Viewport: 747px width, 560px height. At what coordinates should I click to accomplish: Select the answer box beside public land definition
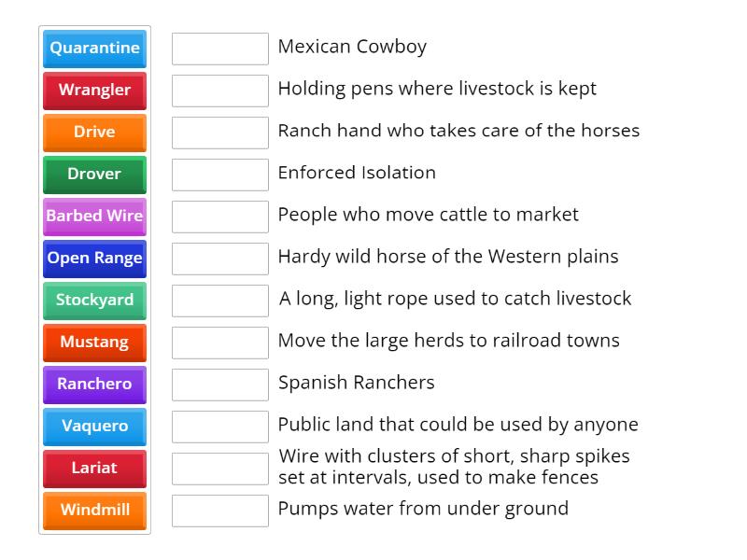[x=219, y=426]
